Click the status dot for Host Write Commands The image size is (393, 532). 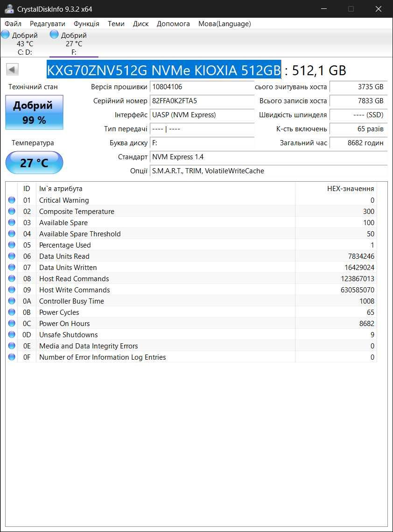tap(12, 290)
